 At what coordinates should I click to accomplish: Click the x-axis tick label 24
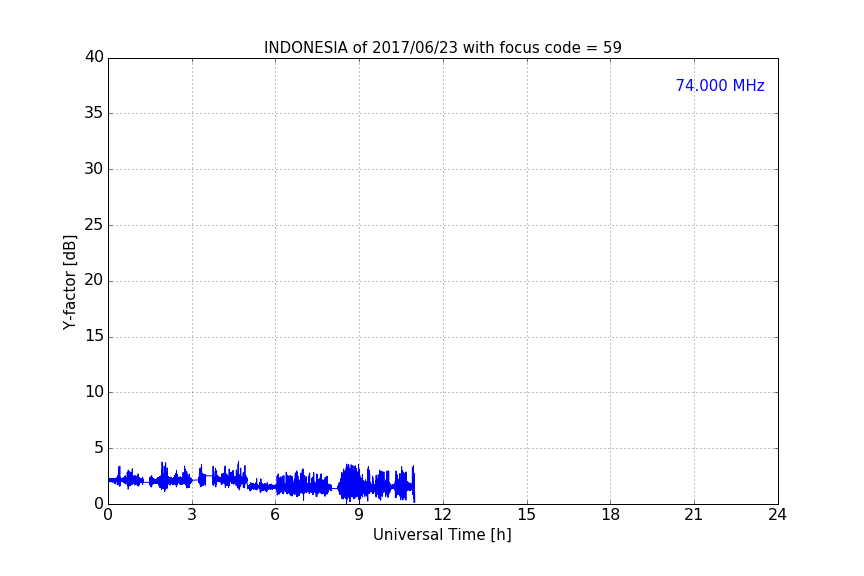pyautogui.click(x=777, y=515)
